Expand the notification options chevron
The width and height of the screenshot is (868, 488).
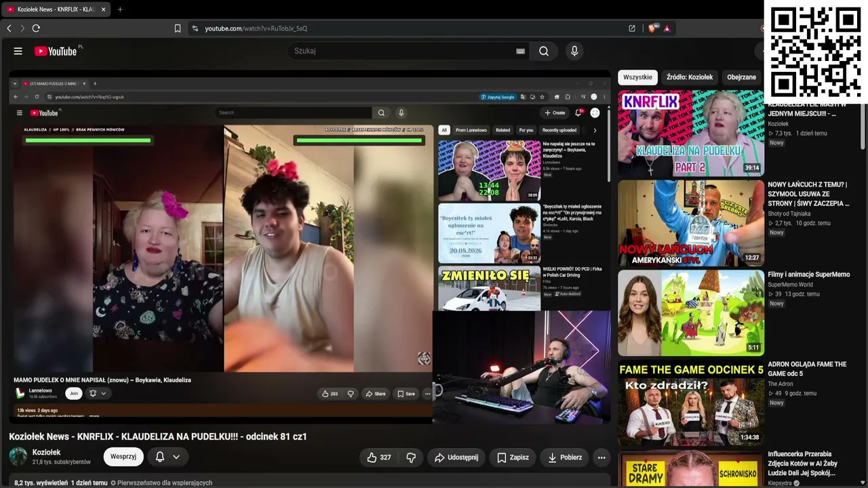pos(176,457)
